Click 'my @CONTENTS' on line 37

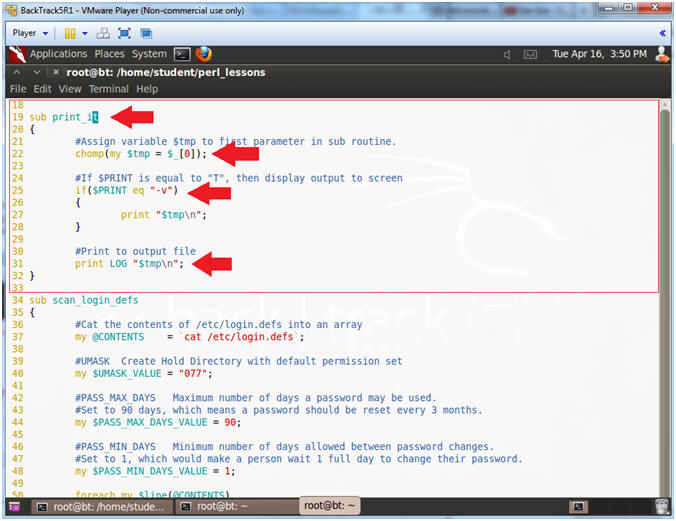(x=110, y=337)
